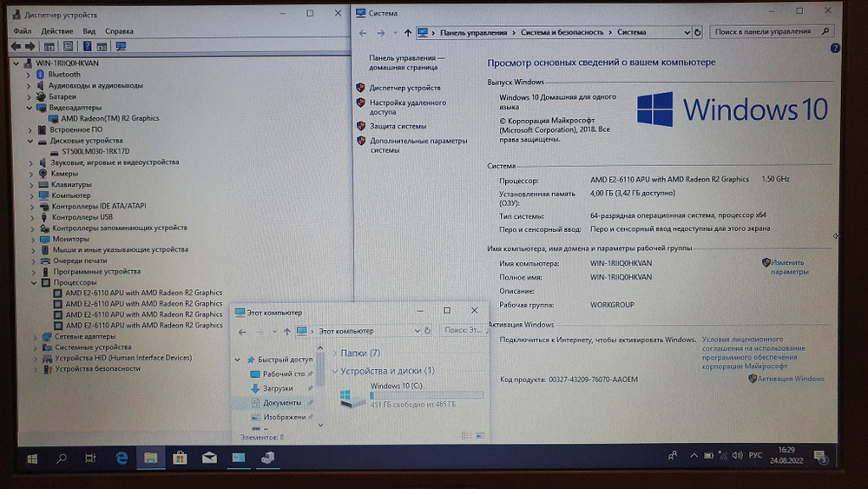The height and width of the screenshot is (489, 868).
Task: Select Документы in Explorer sidebar
Action: tap(282, 403)
